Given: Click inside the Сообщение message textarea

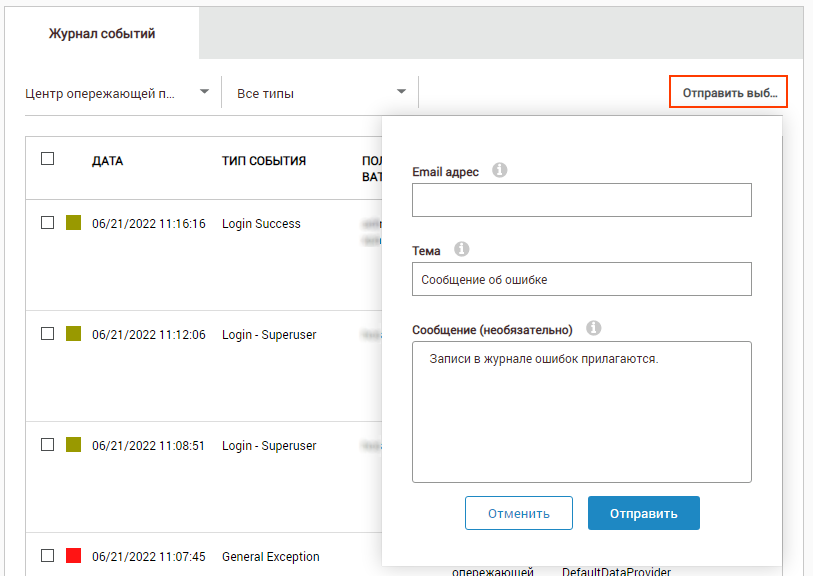Looking at the screenshot, I should pos(581,412).
